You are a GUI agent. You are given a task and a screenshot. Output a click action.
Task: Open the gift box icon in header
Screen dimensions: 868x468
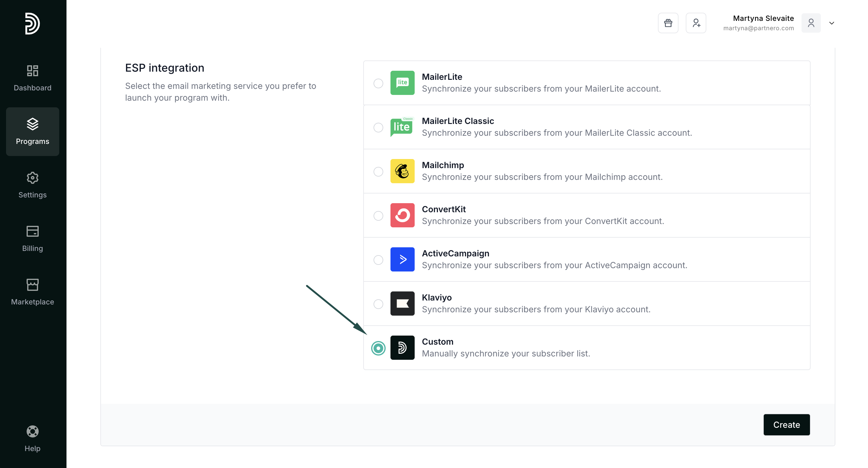coord(668,23)
